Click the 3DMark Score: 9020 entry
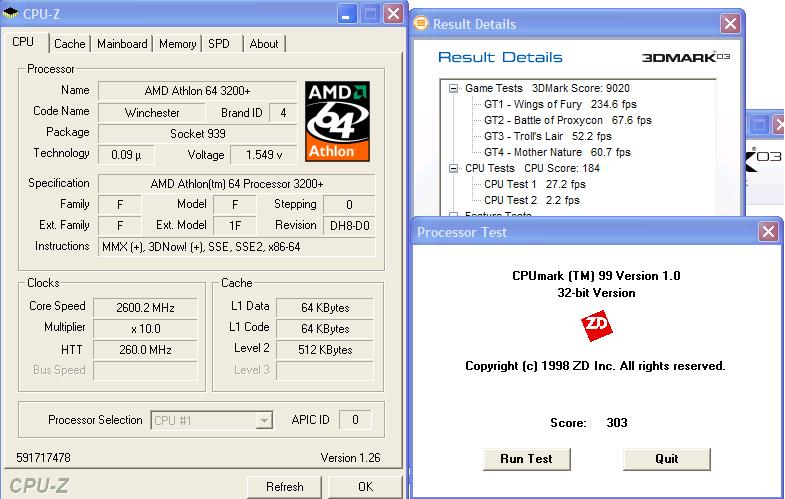 [x=581, y=88]
